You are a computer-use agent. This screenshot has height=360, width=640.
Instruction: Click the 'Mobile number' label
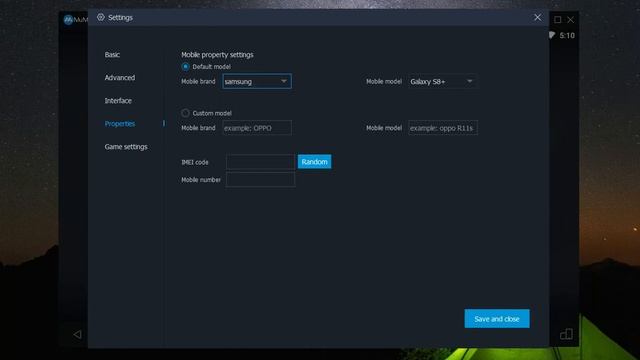pyautogui.click(x=201, y=180)
